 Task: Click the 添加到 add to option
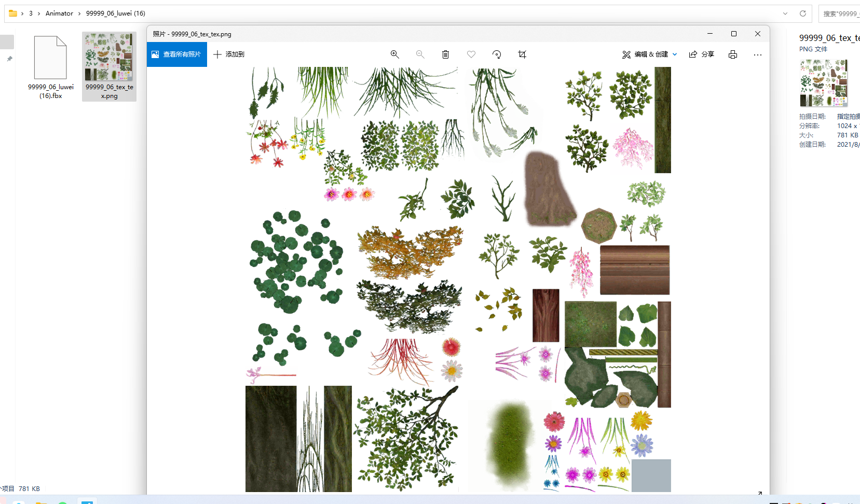229,54
